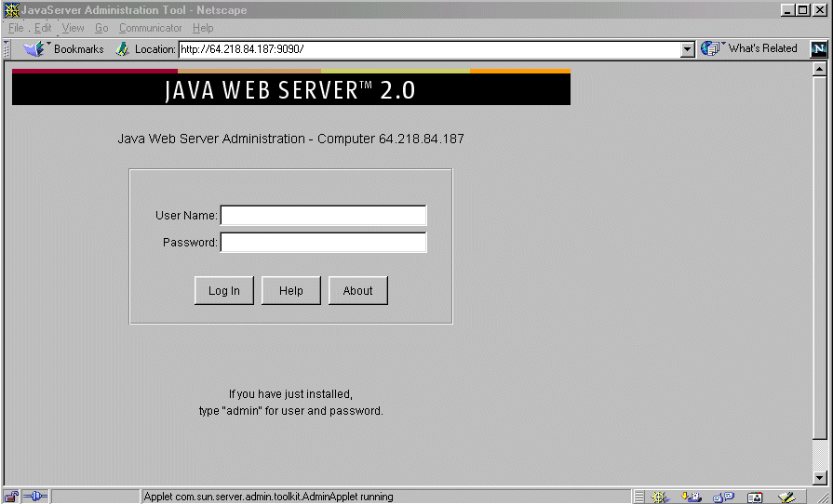The height and width of the screenshot is (504, 833).
Task: Click the Help button in login panel
Action: click(x=291, y=291)
